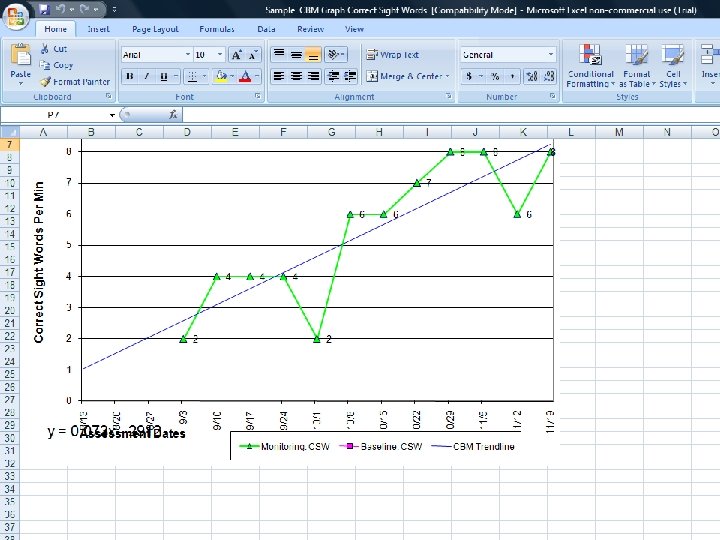Select all cells with corner button
Image resolution: width=720 pixels, height=540 pixels.
[x=10, y=132]
